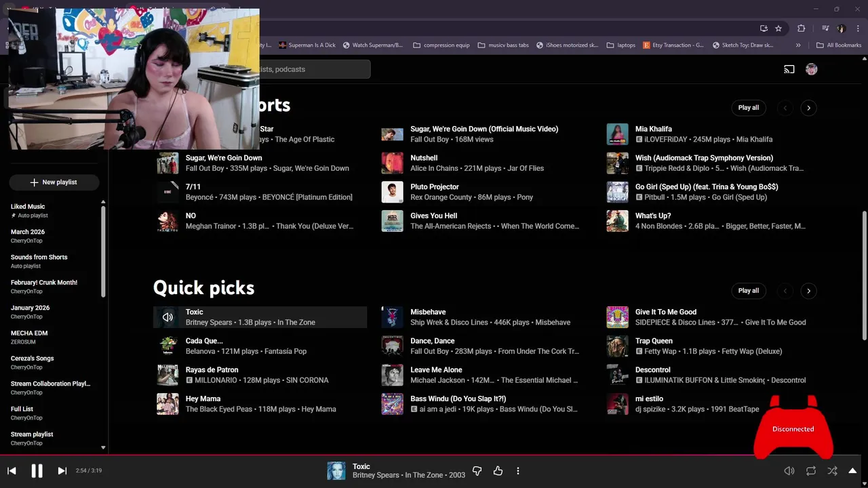Play Descontrol thumbnail

pyautogui.click(x=617, y=375)
